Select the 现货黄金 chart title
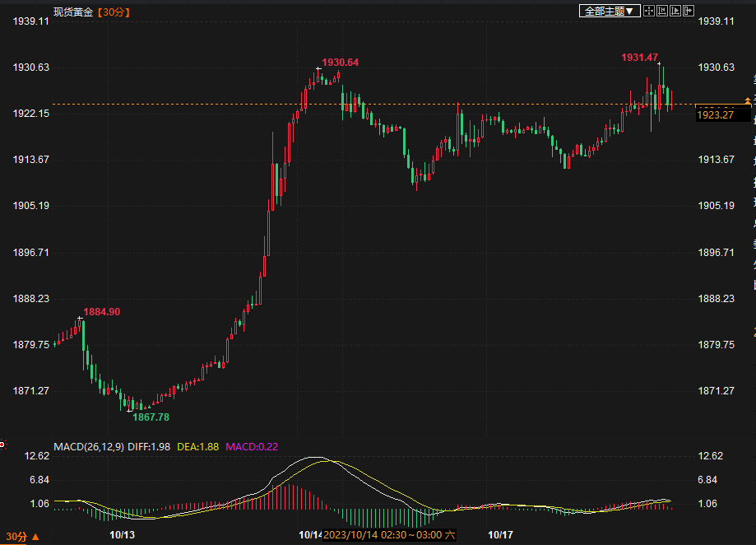The width and height of the screenshot is (756, 545). (x=73, y=12)
